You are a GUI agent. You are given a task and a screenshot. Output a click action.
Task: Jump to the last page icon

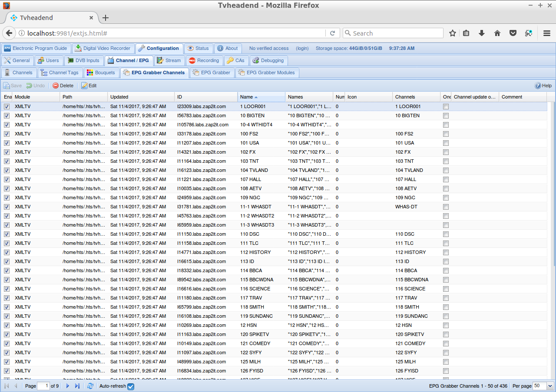(x=77, y=385)
